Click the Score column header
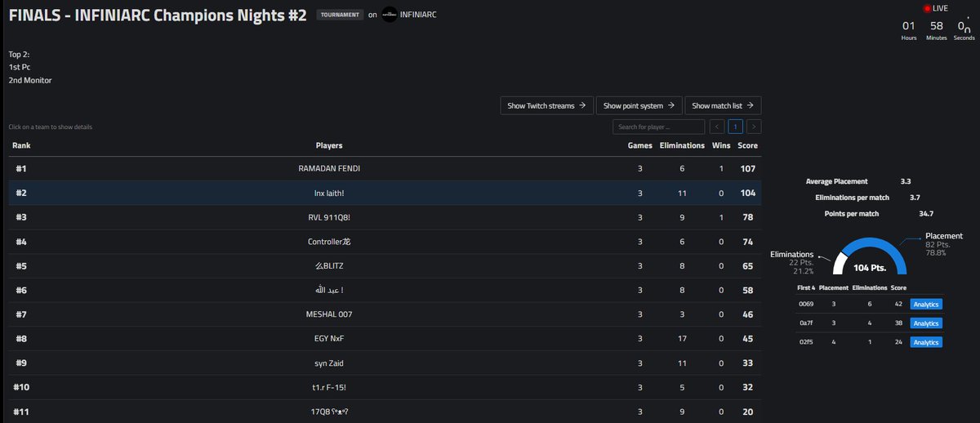The height and width of the screenshot is (423, 980). click(x=747, y=145)
